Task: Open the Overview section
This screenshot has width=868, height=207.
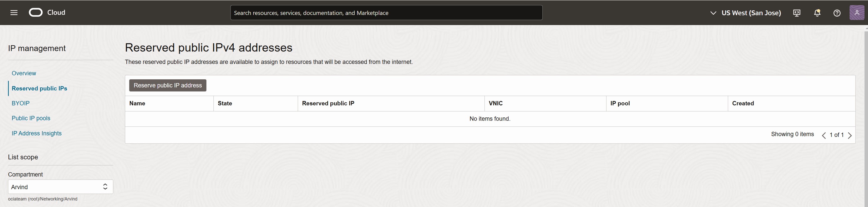Action: coord(24,73)
